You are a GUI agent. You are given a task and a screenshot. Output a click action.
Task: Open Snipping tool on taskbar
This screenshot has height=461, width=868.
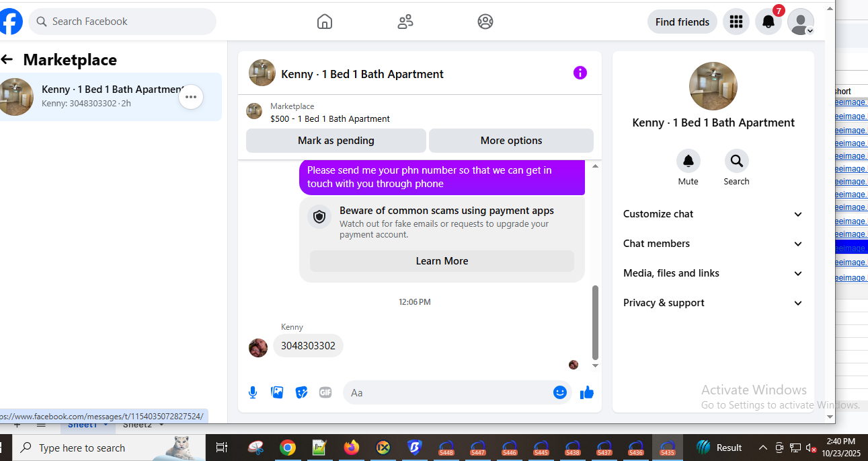click(255, 448)
